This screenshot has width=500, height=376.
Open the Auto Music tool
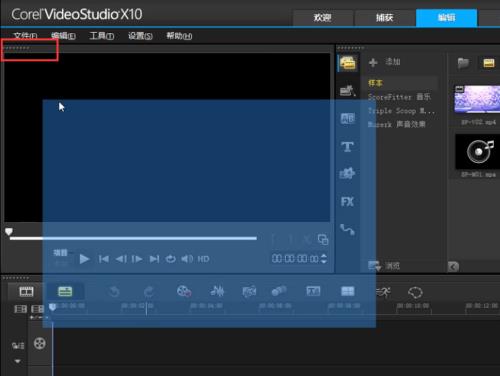[x=249, y=292]
